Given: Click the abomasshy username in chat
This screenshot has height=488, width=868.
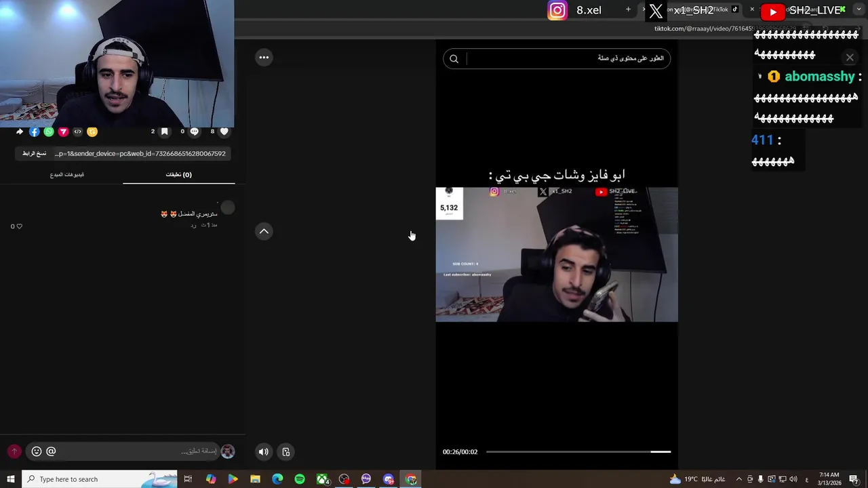Looking at the screenshot, I should coord(820,77).
